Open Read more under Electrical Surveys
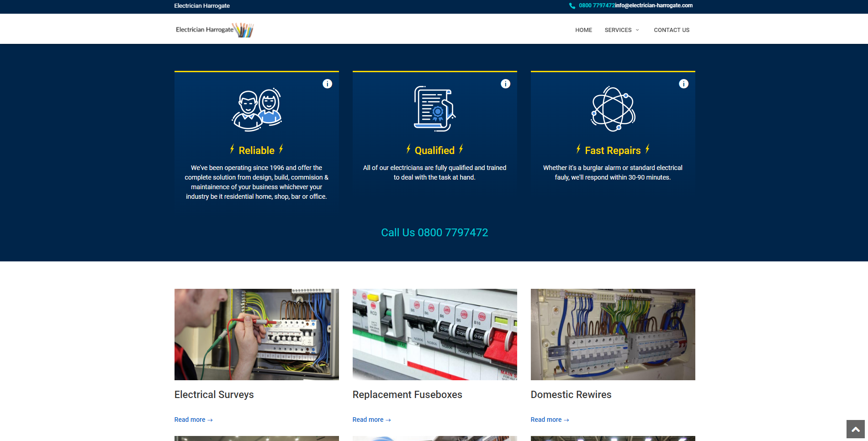The image size is (868, 441). point(193,420)
